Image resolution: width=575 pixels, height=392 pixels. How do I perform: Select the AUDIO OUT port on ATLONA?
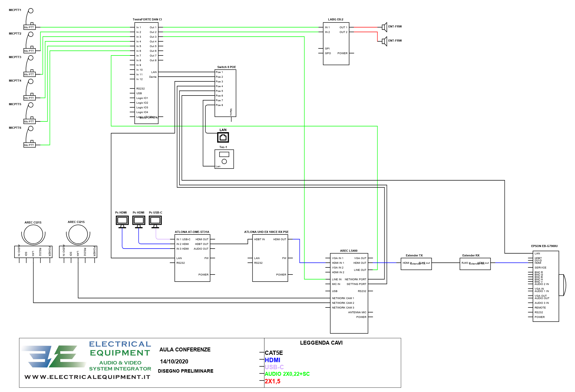tap(201, 249)
